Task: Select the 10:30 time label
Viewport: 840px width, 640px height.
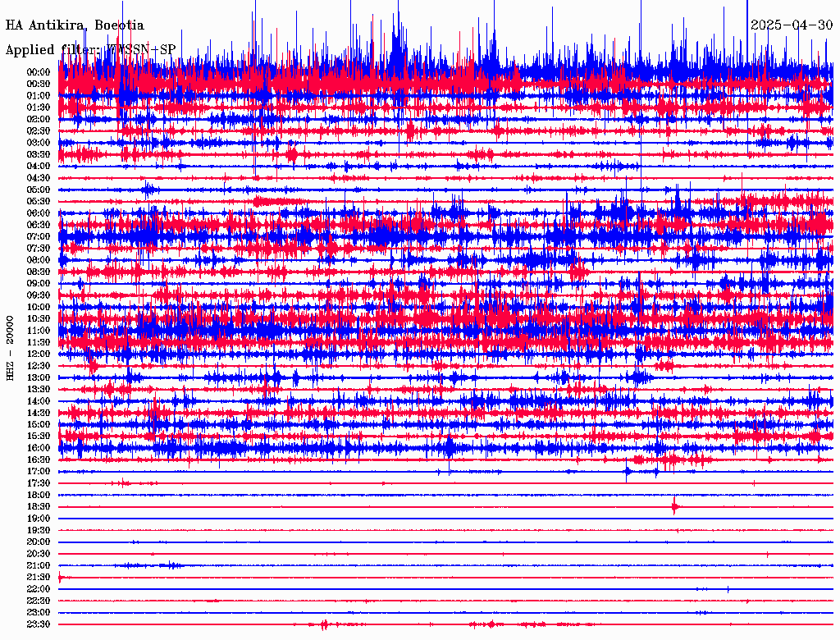Action: tap(39, 319)
